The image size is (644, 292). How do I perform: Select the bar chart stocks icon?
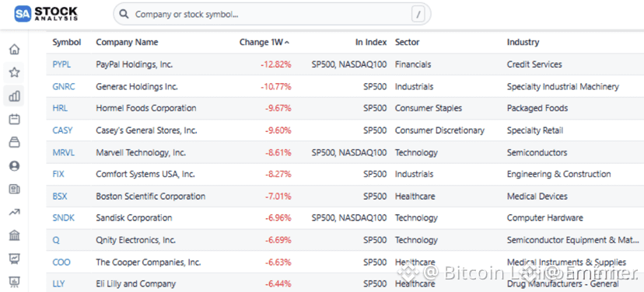[x=14, y=96]
